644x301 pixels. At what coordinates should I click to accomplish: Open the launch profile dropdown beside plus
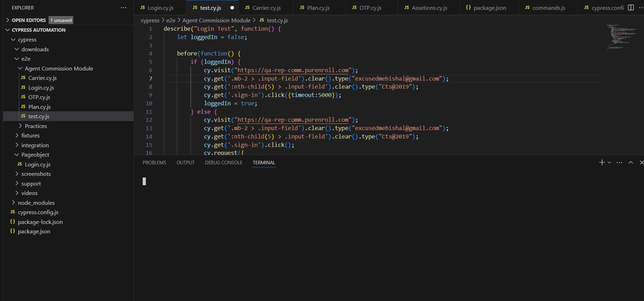(x=609, y=163)
